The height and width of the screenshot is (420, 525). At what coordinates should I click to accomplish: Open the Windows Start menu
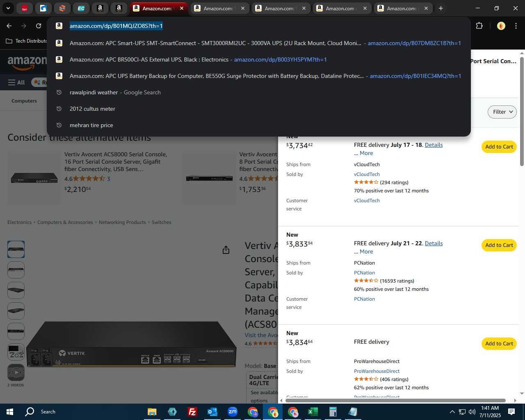coord(10,412)
